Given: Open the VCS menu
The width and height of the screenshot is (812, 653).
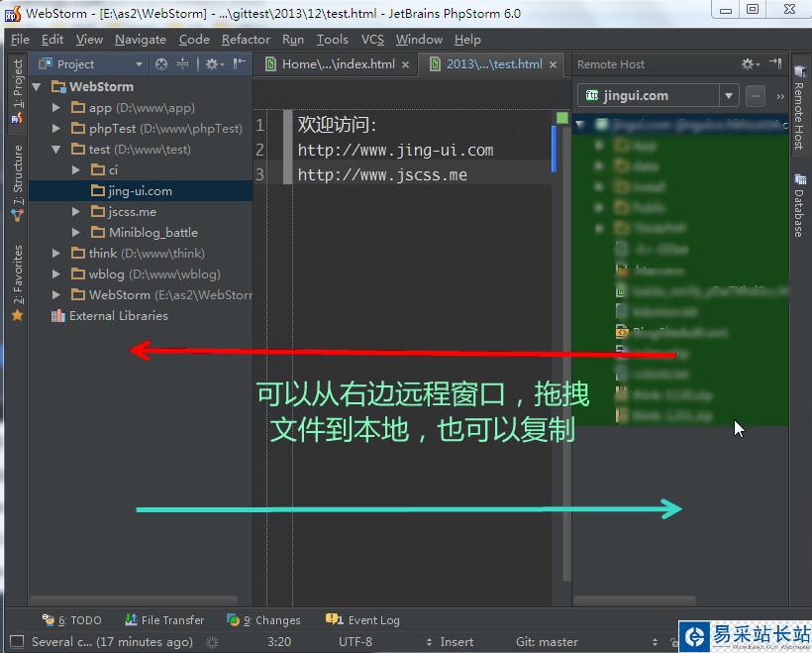Looking at the screenshot, I should click(372, 40).
